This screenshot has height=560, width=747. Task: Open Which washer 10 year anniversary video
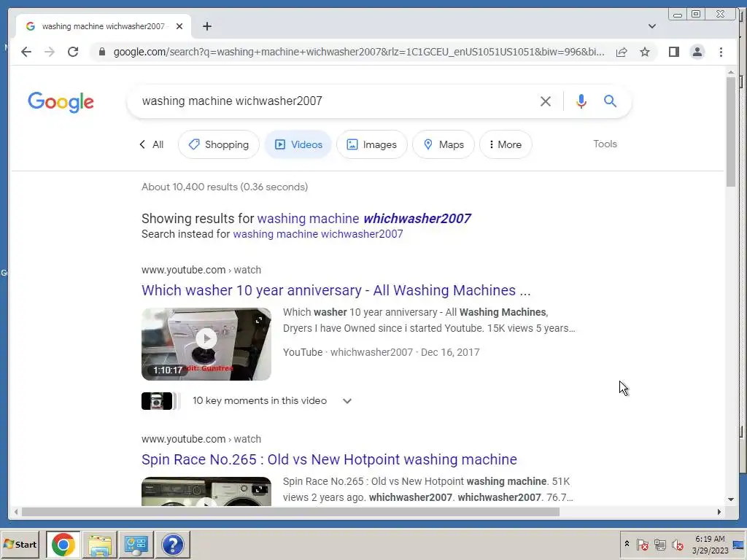[x=336, y=290]
